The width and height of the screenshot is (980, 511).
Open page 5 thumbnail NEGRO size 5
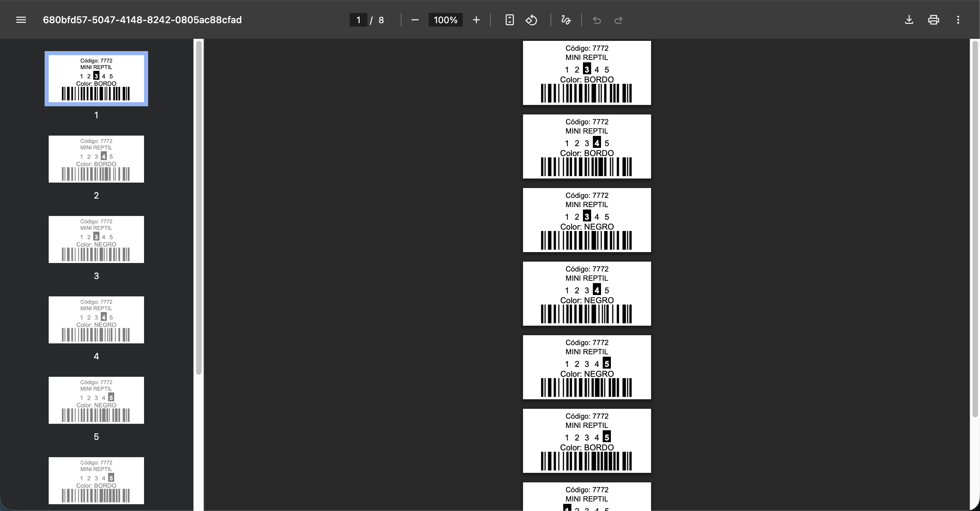[96, 400]
